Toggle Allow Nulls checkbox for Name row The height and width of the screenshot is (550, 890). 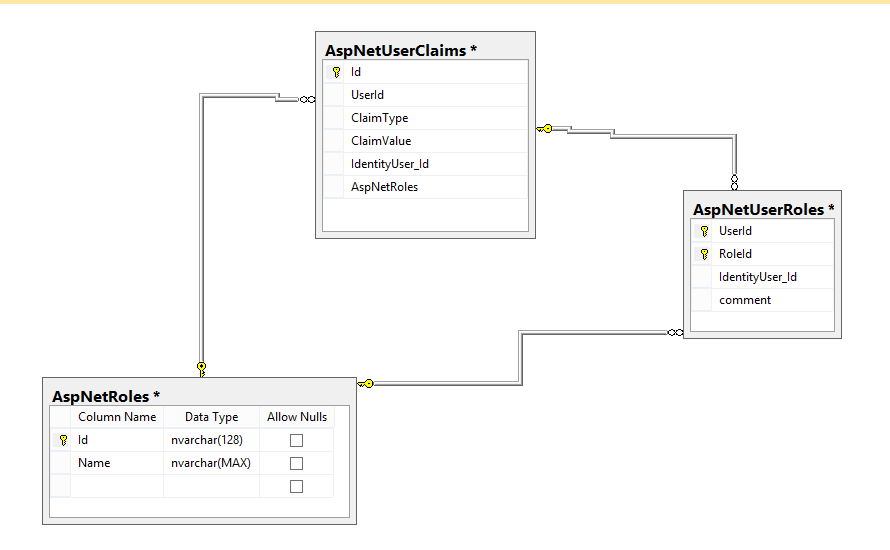coord(296,463)
